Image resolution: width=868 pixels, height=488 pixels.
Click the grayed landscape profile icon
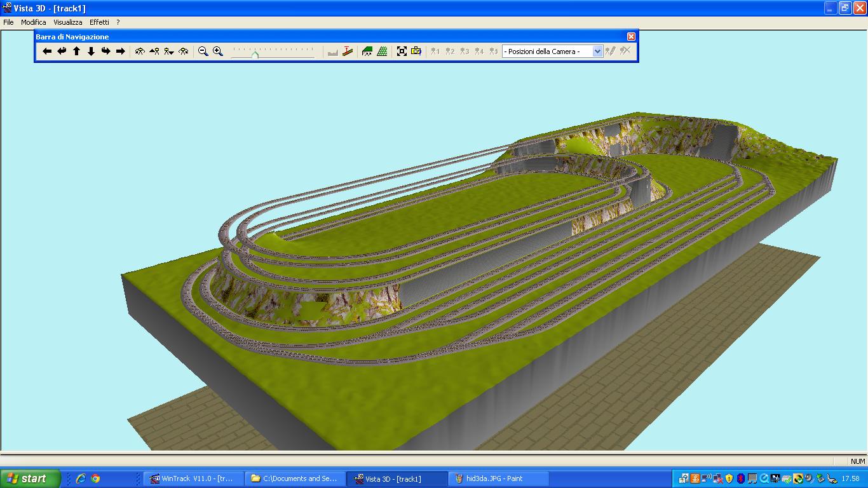[x=333, y=51]
